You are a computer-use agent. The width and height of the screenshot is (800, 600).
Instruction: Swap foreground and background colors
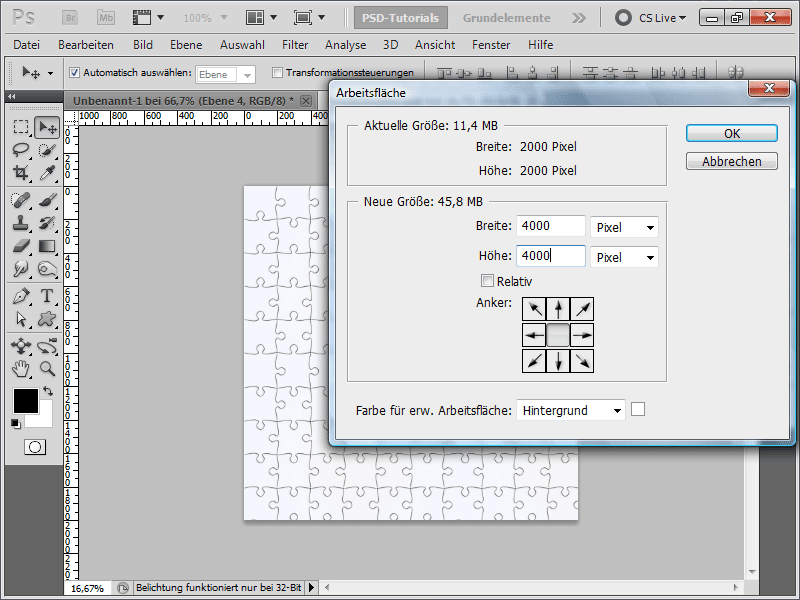click(x=48, y=391)
